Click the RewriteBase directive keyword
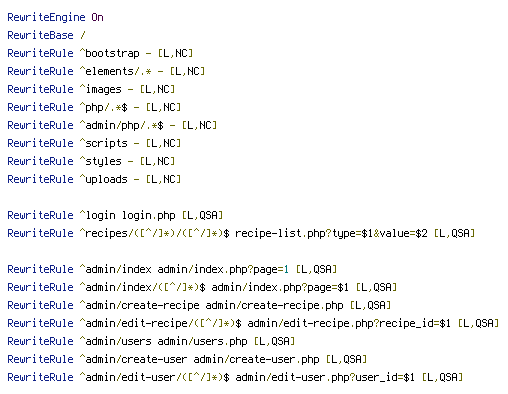The width and height of the screenshot is (508, 394). pyautogui.click(x=40, y=35)
